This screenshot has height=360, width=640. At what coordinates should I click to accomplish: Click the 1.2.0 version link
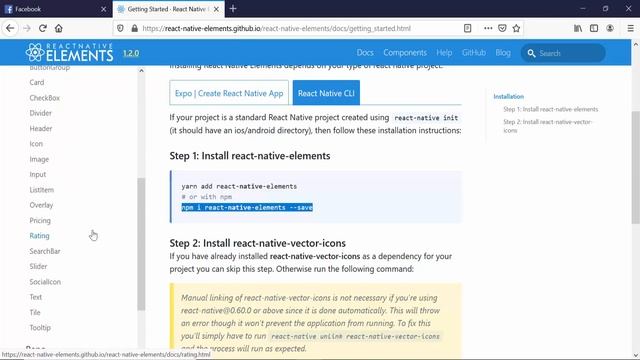click(131, 53)
